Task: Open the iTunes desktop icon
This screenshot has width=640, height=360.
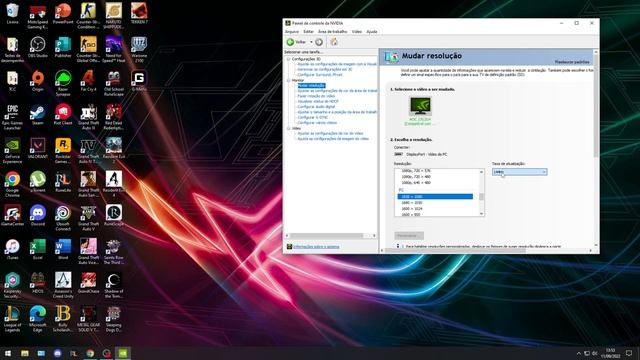Action: 12,249
